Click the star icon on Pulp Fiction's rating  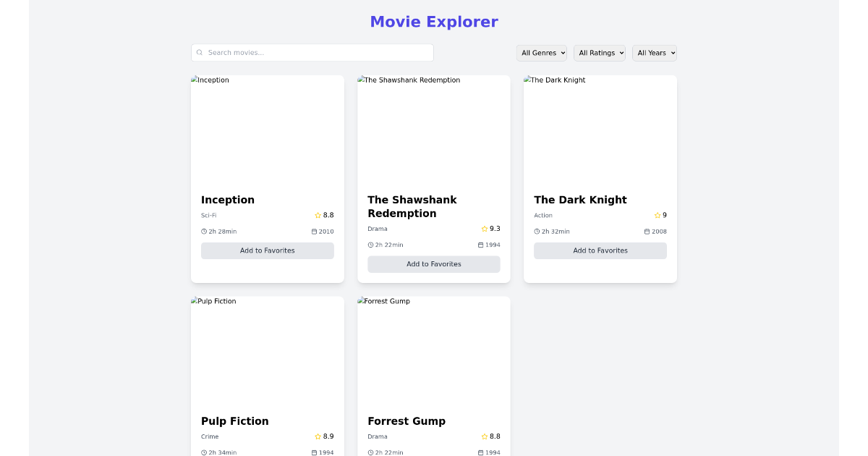coord(317,436)
